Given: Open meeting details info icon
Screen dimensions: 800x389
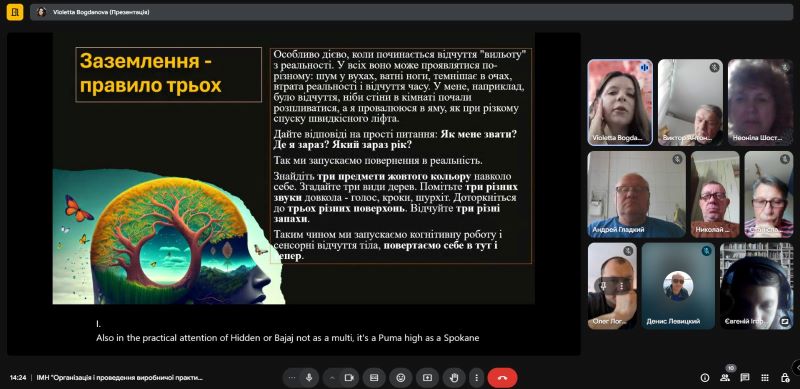Looking at the screenshot, I should pos(705,378).
